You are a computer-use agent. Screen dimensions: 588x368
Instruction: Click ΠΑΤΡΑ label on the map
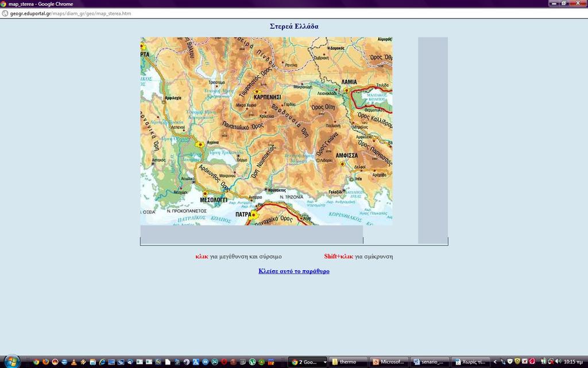click(243, 214)
